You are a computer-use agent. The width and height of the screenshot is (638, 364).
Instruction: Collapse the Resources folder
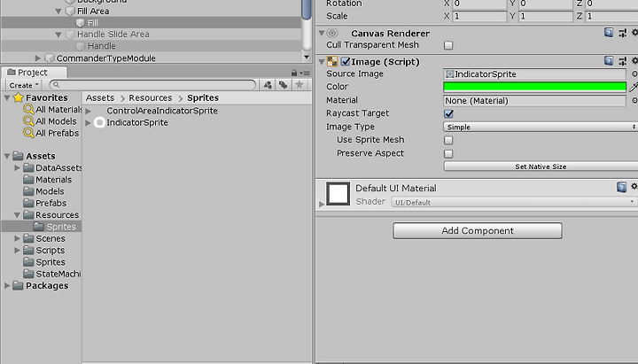pos(17,214)
